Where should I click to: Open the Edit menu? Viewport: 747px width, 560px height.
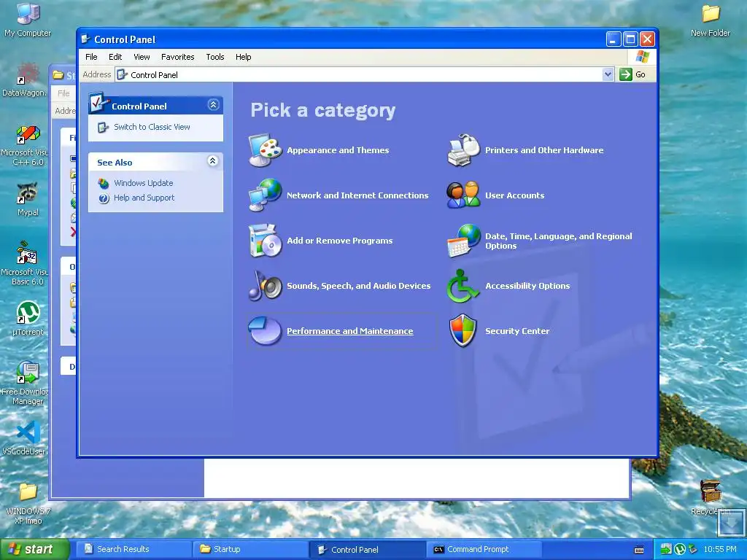(115, 57)
